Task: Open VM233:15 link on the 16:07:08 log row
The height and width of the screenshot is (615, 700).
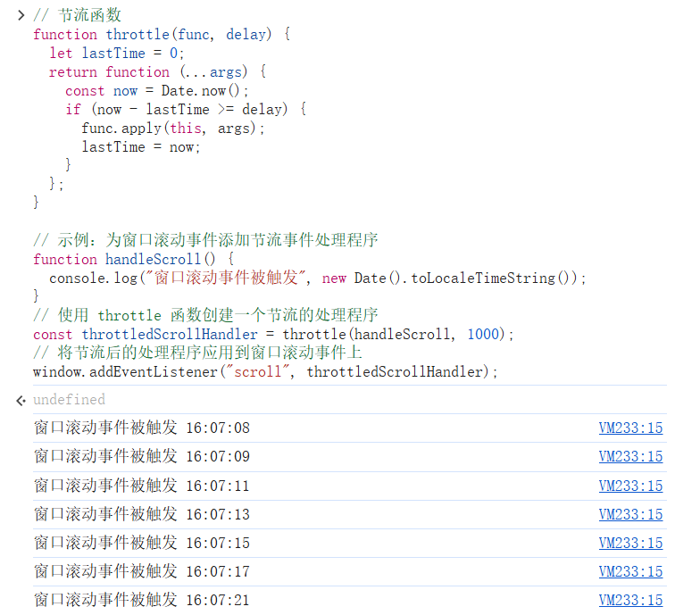Action: pyautogui.click(x=630, y=428)
